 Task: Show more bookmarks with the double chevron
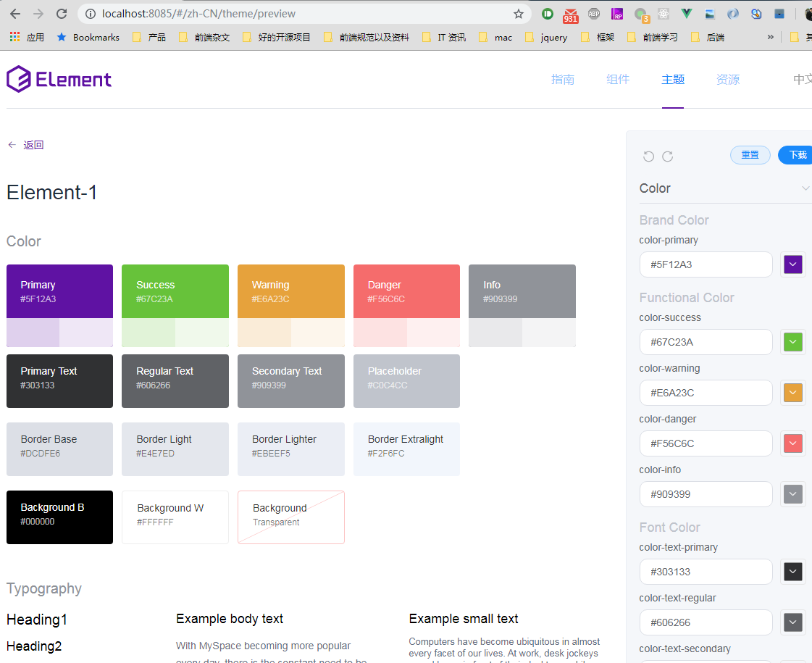(771, 37)
